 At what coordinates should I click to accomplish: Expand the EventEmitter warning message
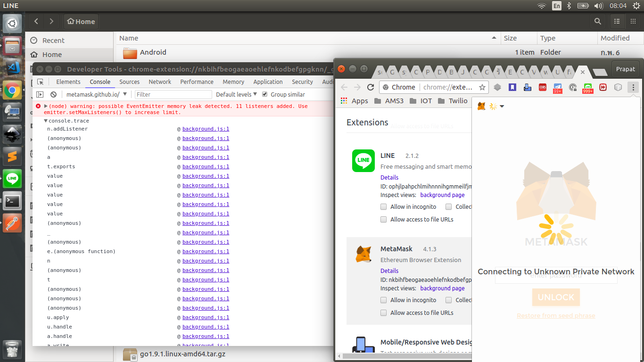click(46, 106)
